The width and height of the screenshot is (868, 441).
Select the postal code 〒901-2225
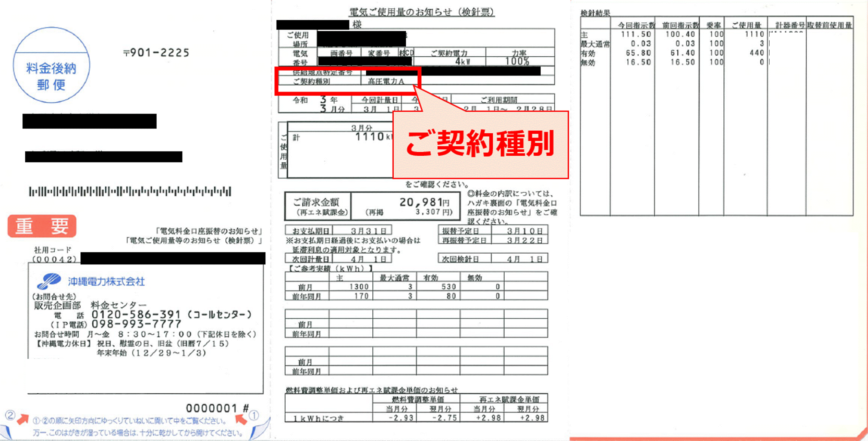[x=156, y=53]
